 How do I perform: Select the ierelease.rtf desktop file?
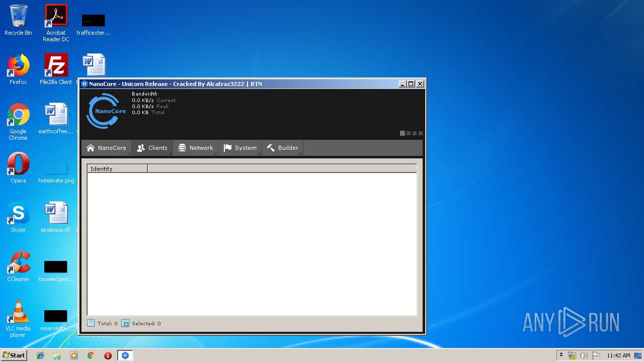[x=56, y=217]
